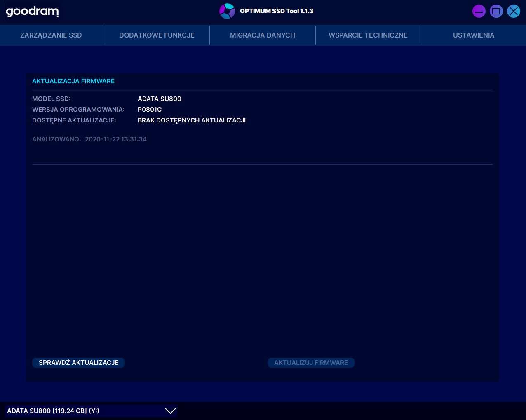Maximize the window using the square icon
The height and width of the screenshot is (420, 526).
[x=496, y=11]
